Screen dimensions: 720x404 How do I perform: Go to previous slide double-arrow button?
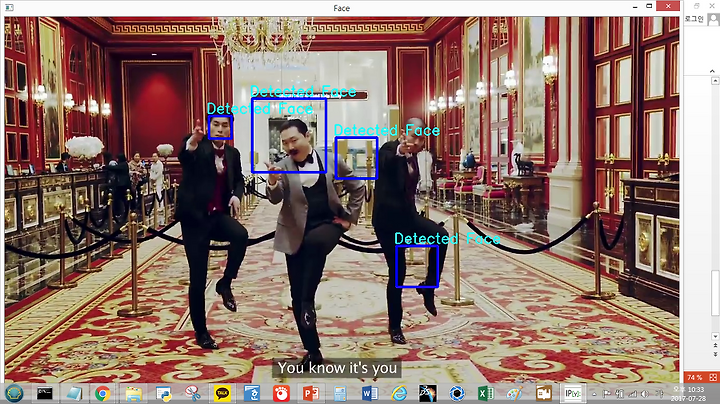(x=715, y=345)
